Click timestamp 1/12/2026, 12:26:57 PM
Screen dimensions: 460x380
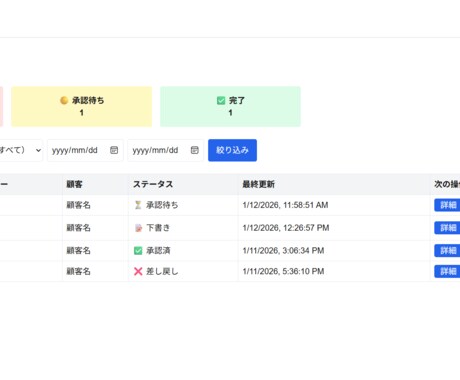tap(286, 228)
